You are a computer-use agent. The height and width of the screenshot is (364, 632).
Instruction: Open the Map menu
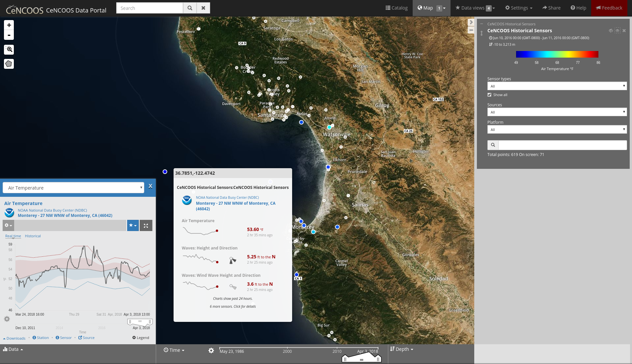pos(431,8)
